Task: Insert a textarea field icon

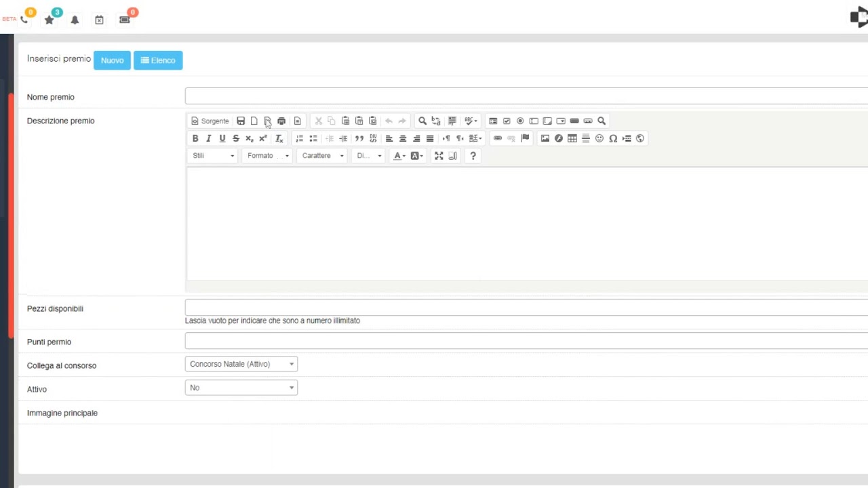Action: coord(547,121)
